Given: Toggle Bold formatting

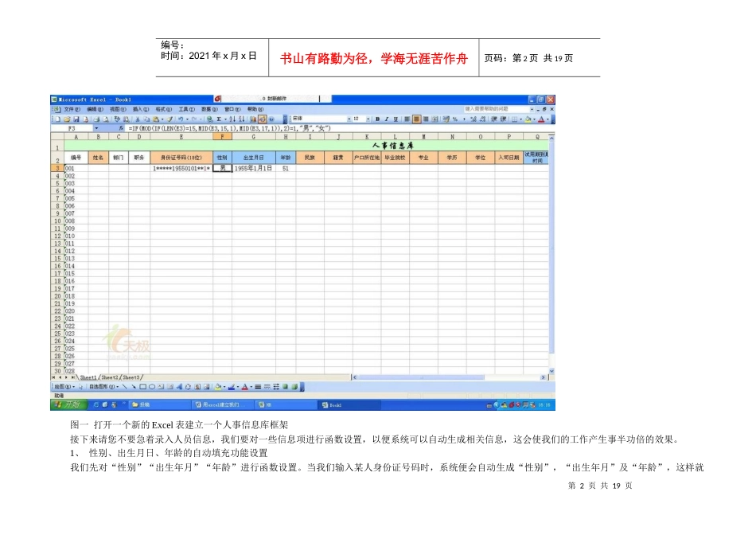Looking at the screenshot, I should point(377,119).
